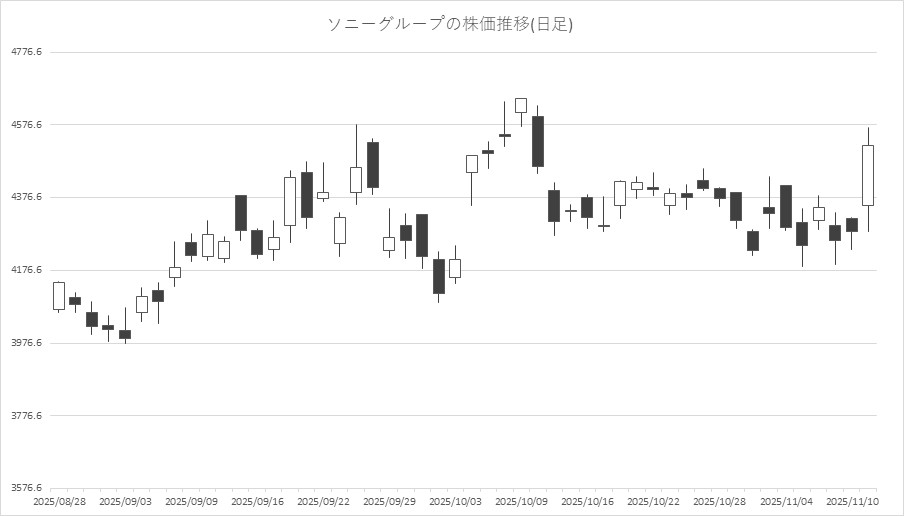The width and height of the screenshot is (904, 516).
Task: Select the leftmost white candlestick
Action: click(59, 296)
